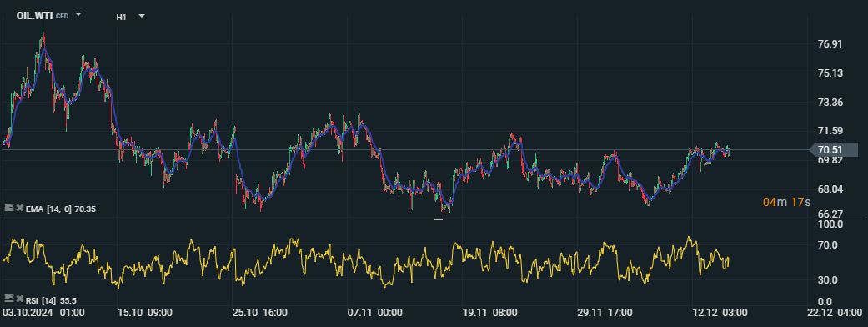Click the 07.11 00:00 time label

[374, 313]
